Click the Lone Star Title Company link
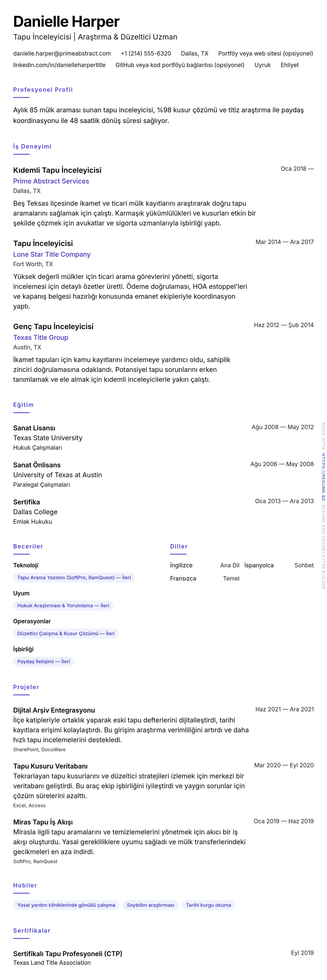The image size is (327, 980). (x=52, y=254)
